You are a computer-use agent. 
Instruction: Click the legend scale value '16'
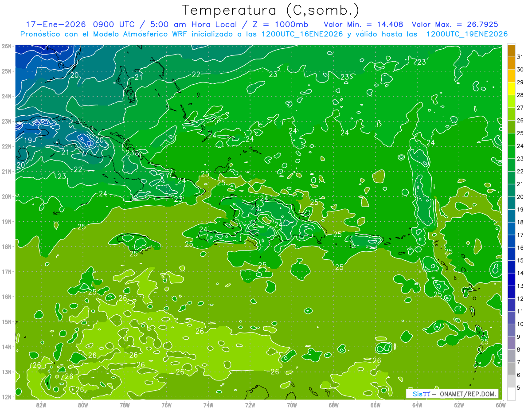click(x=520, y=248)
